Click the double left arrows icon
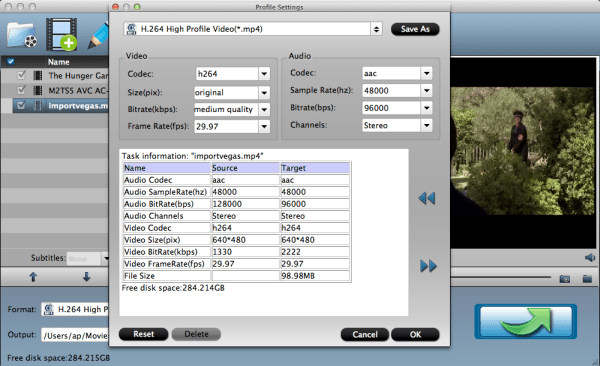Screen dimensions: 600x366 [427, 198]
